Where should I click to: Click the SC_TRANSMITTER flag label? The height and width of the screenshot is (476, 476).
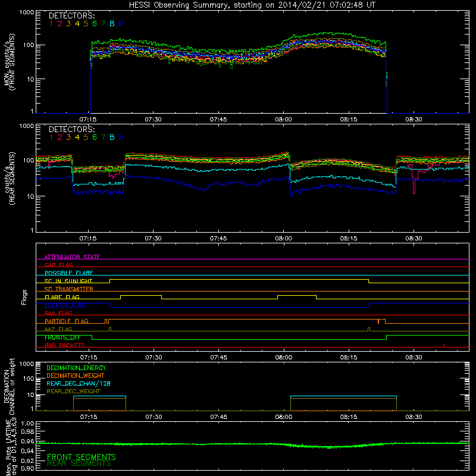[x=69, y=289]
